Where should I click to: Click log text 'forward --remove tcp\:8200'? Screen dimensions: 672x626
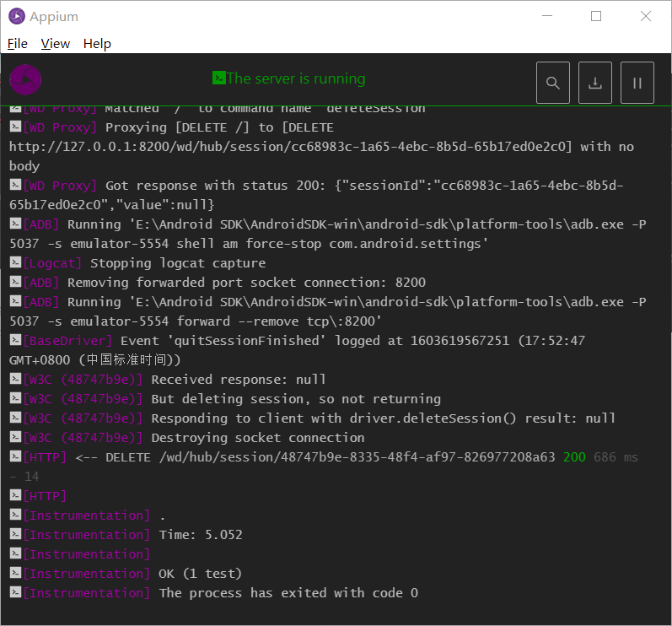click(x=279, y=321)
